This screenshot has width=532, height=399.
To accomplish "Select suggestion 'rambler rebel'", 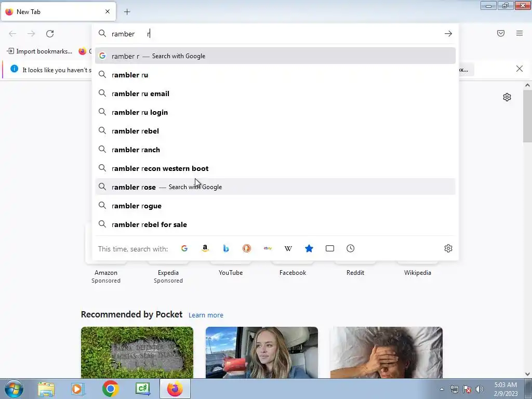I will [275, 130].
